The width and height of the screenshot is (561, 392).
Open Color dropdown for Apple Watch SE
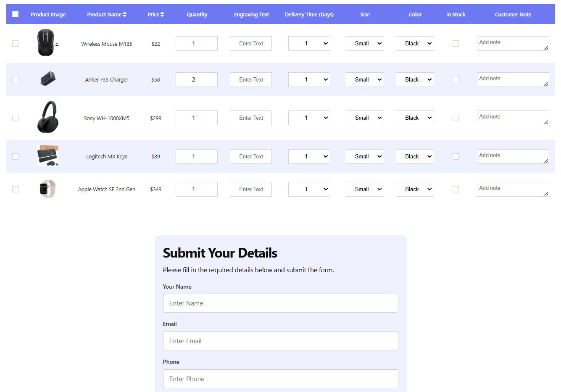click(415, 189)
